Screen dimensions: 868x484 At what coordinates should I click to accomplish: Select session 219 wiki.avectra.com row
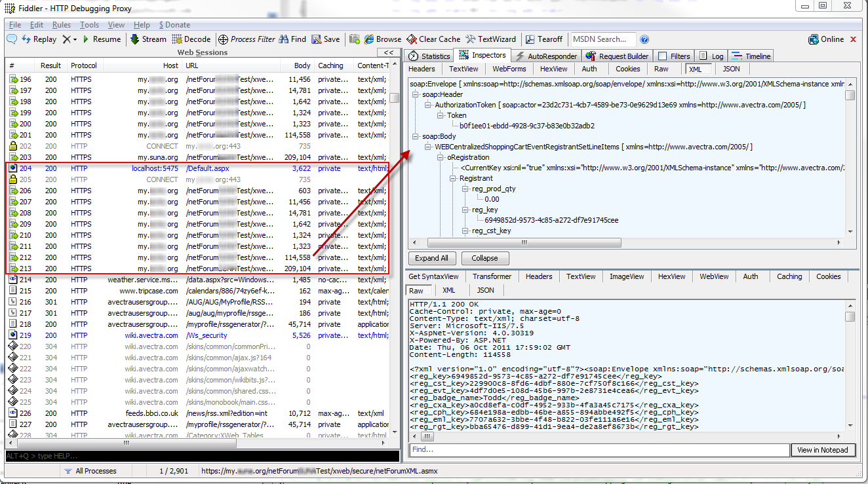pyautogui.click(x=197, y=335)
